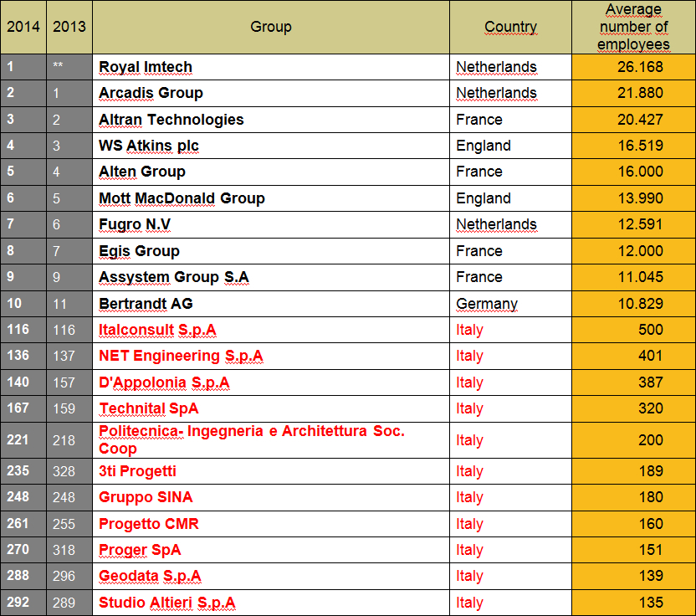Click the 'Proger SpA' cell
Screen dimensions: 696x616
coord(271,550)
